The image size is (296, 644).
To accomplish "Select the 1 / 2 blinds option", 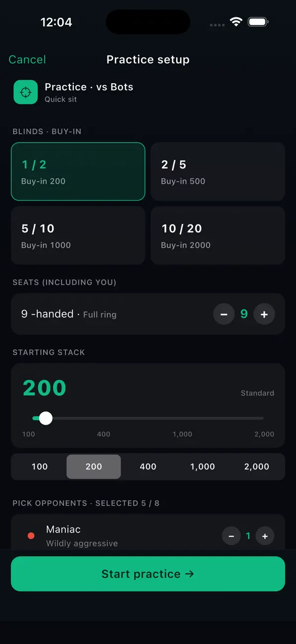I will point(78,171).
